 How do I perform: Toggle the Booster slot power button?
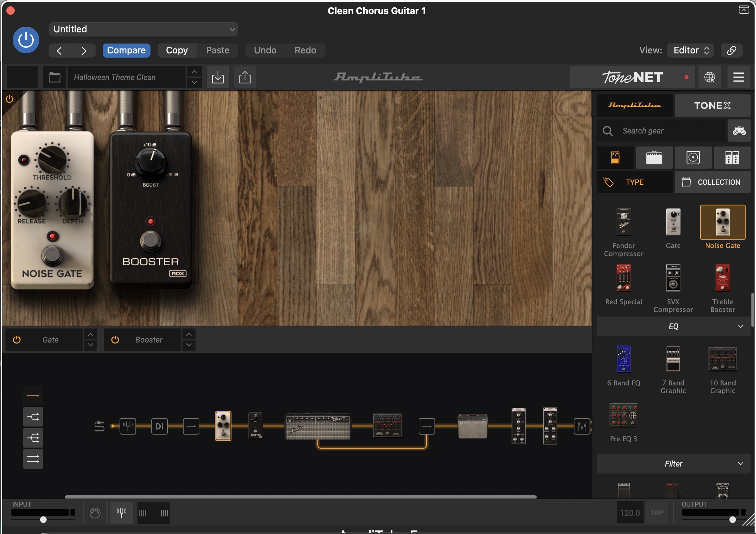(x=115, y=340)
